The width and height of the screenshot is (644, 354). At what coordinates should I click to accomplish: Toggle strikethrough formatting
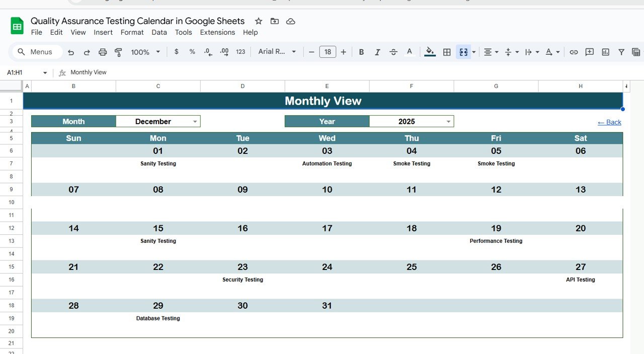393,52
